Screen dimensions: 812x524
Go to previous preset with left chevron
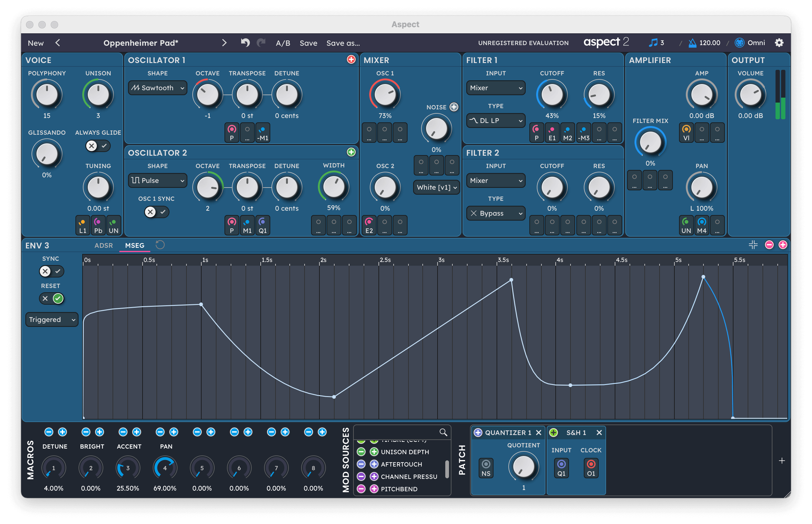tap(58, 43)
